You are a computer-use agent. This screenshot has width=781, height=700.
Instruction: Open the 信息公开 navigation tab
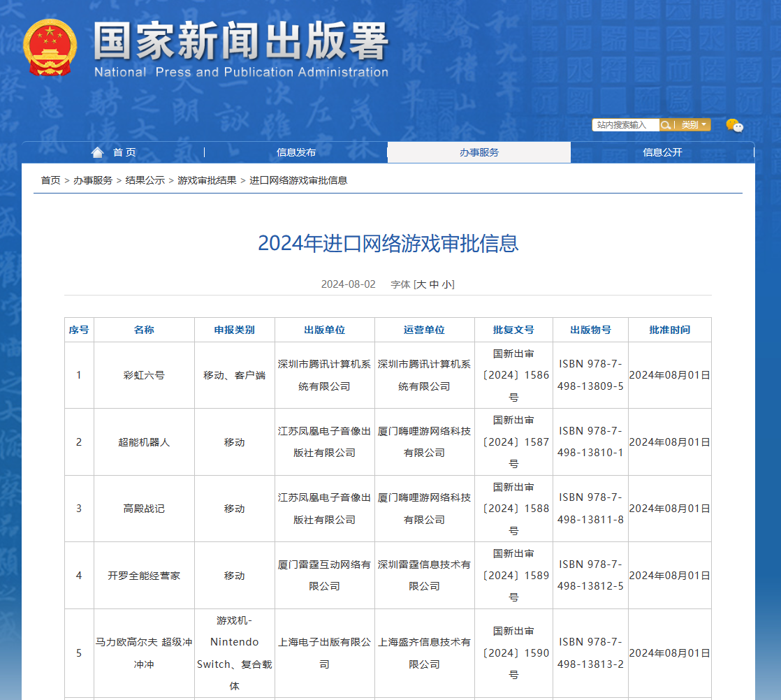[x=662, y=152]
